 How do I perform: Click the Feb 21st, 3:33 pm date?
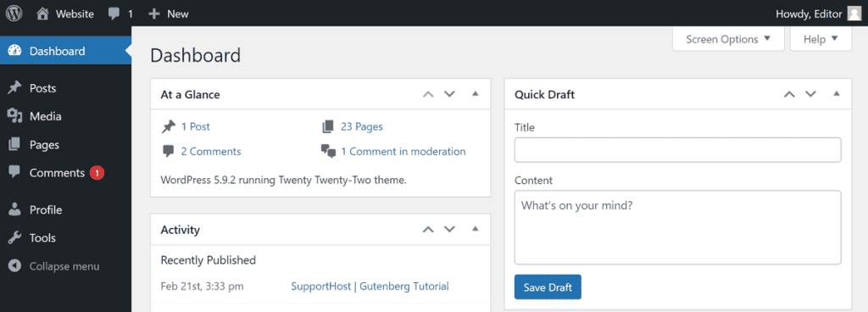tap(202, 287)
